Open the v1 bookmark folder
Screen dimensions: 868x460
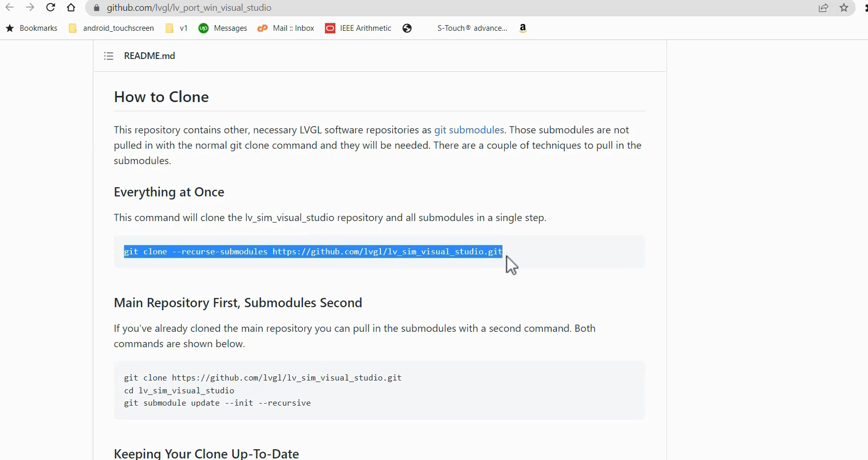[x=177, y=28]
